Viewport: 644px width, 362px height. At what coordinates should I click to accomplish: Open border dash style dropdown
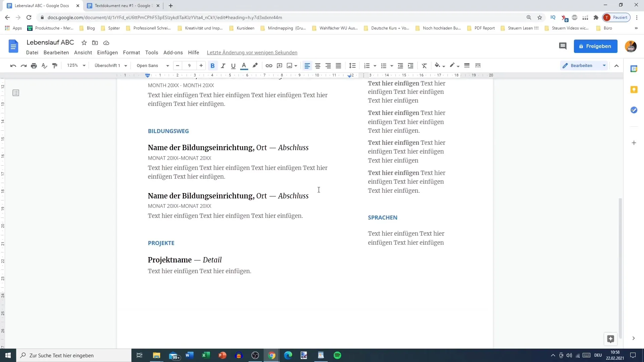click(x=478, y=66)
